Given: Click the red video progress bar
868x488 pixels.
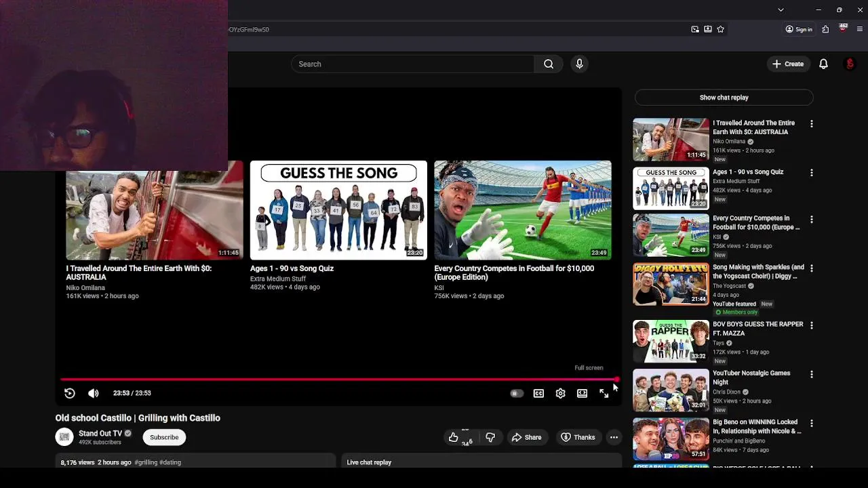Looking at the screenshot, I should tap(339, 380).
